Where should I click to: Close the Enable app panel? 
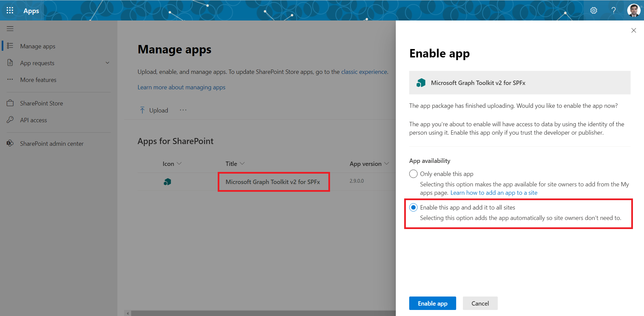(633, 31)
